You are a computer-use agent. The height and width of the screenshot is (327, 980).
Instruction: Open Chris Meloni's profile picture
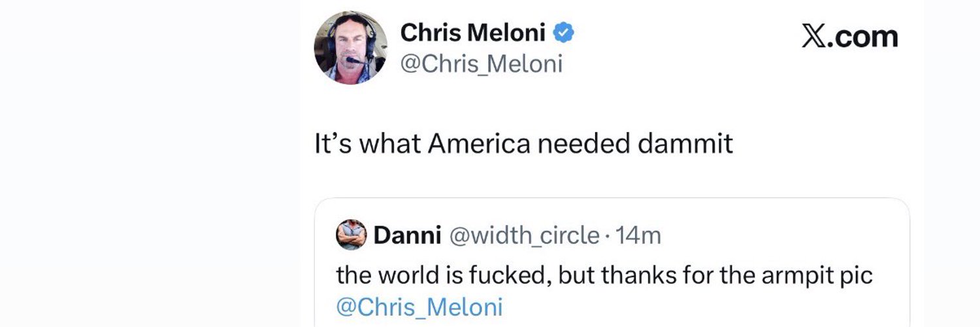tap(351, 48)
